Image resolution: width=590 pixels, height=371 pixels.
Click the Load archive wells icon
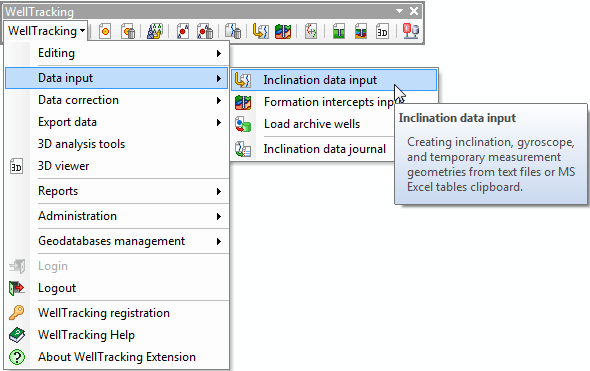click(243, 124)
